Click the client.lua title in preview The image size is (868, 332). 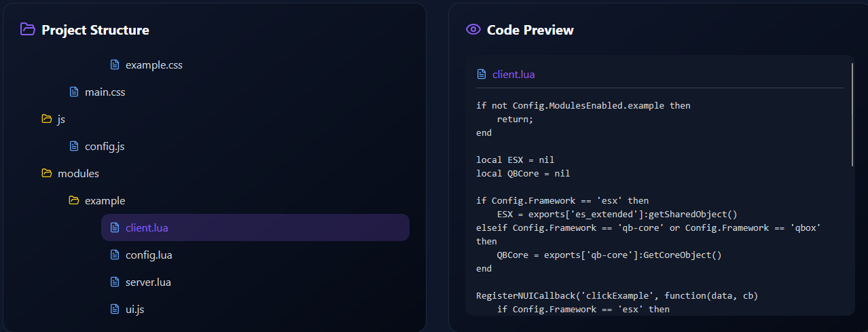513,74
